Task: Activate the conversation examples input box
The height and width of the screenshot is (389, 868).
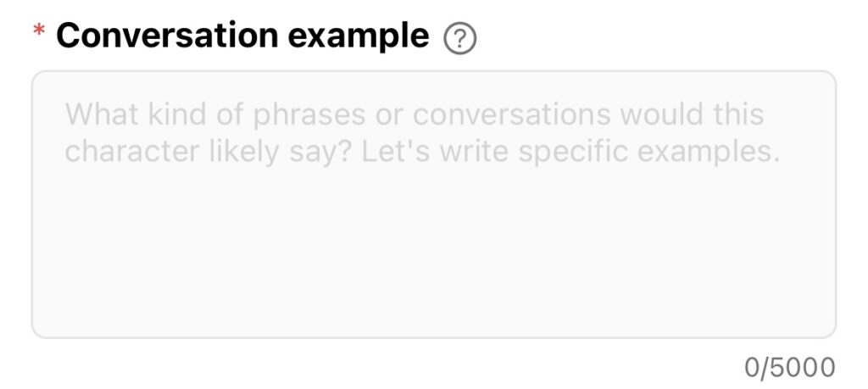Action: tap(433, 204)
